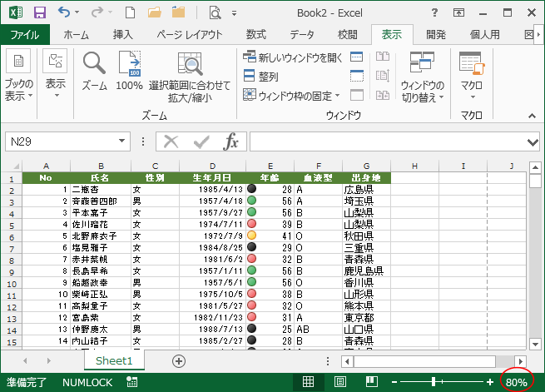Click the Undo arrow in the title bar

66,13
